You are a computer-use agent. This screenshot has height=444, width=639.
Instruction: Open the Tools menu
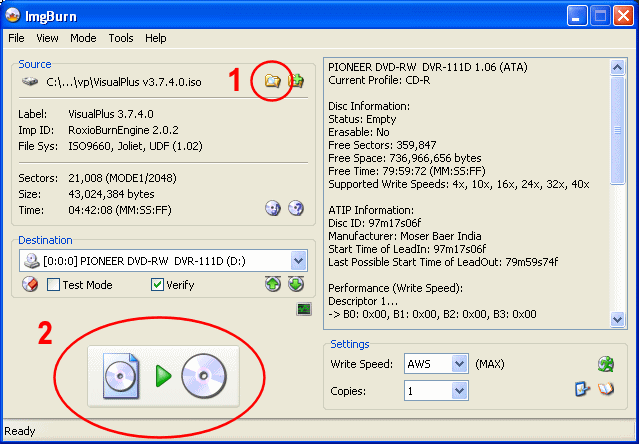(x=121, y=38)
